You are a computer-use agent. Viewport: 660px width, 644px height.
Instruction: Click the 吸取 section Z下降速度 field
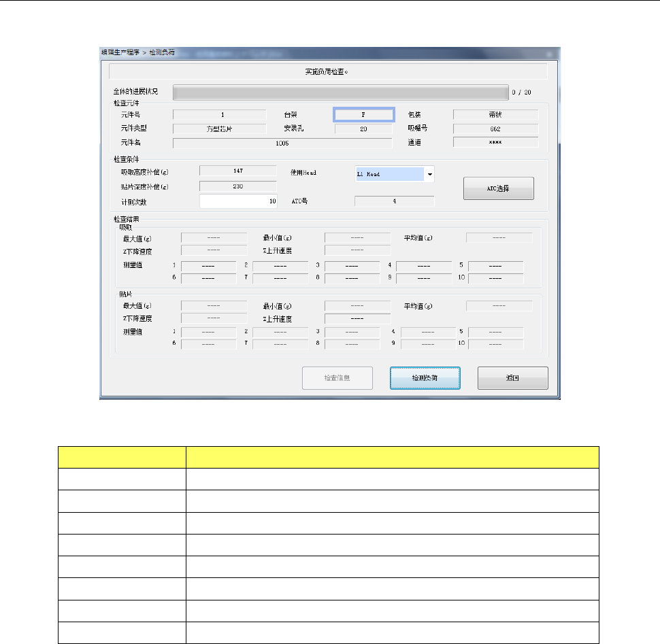coord(214,250)
